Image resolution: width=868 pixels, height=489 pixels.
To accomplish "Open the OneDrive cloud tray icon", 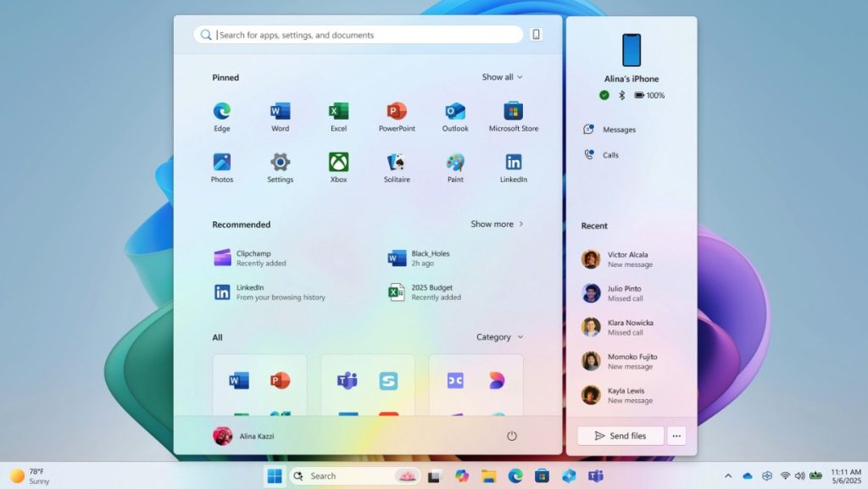I will [748, 475].
